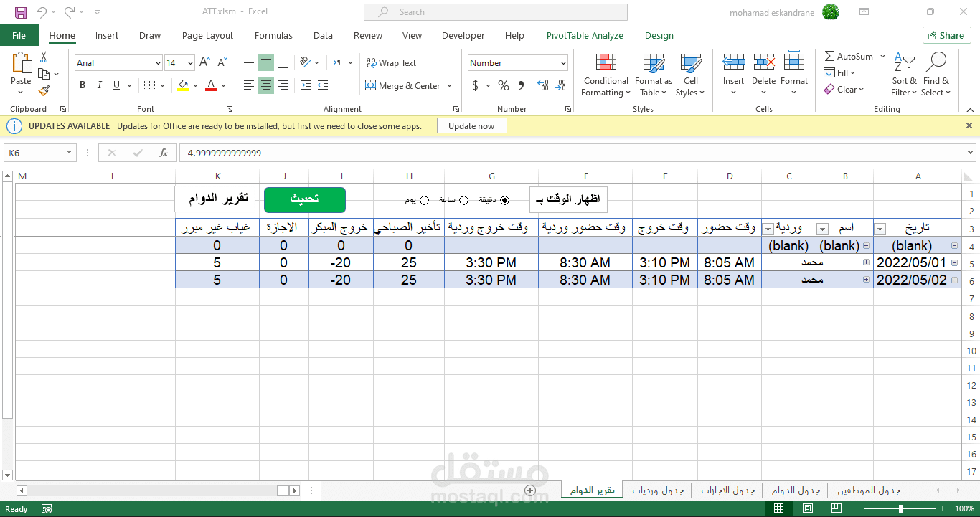Open the PivotTable Analyze tab

585,35
